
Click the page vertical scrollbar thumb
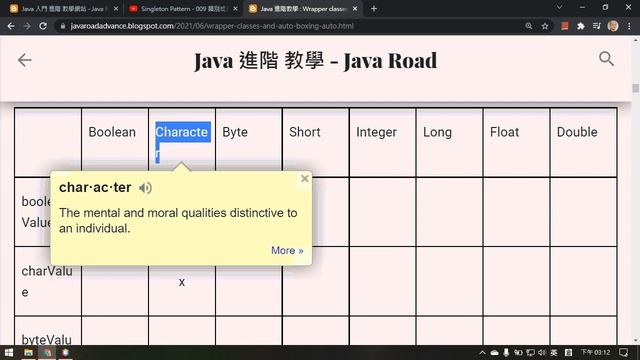[636, 88]
